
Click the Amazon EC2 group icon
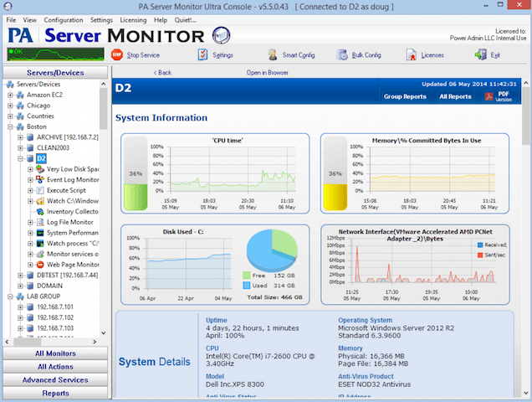click(x=20, y=95)
